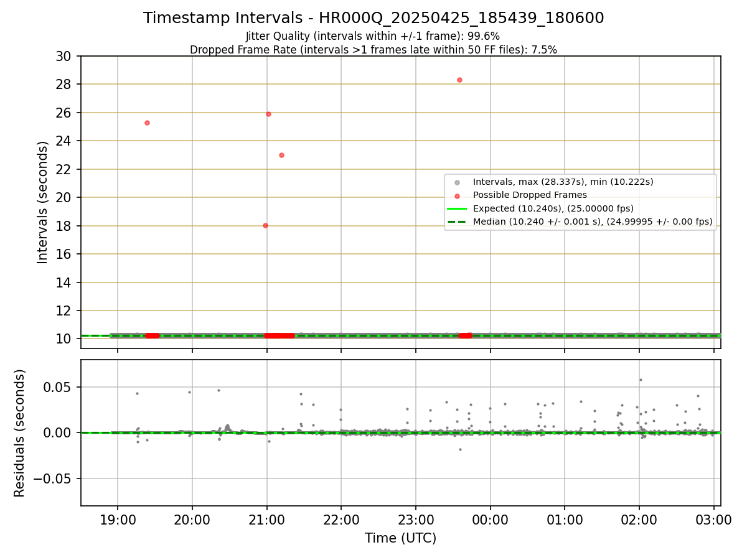
Task: Click the red dropped-frame point near 18 seconds
Action: (265, 225)
